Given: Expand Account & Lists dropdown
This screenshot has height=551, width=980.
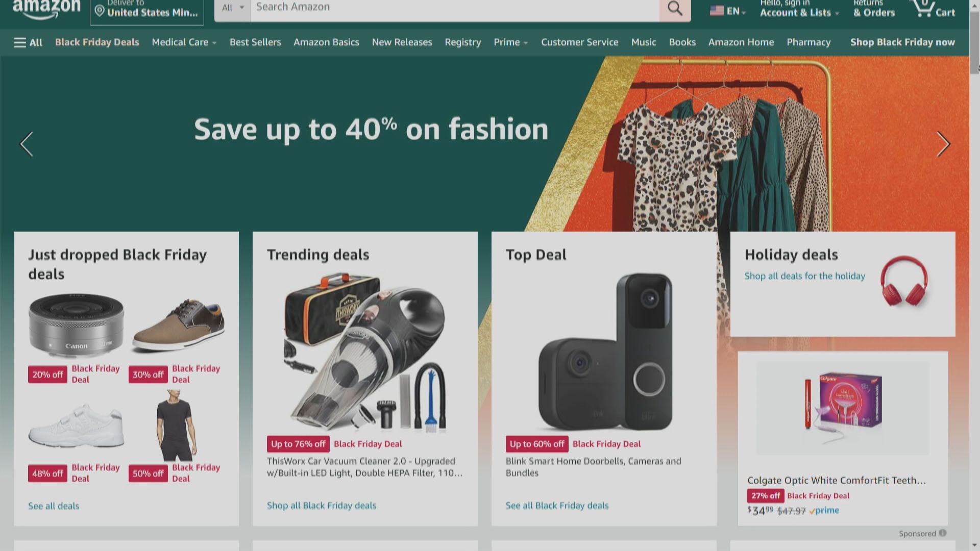Looking at the screenshot, I should tap(799, 13).
